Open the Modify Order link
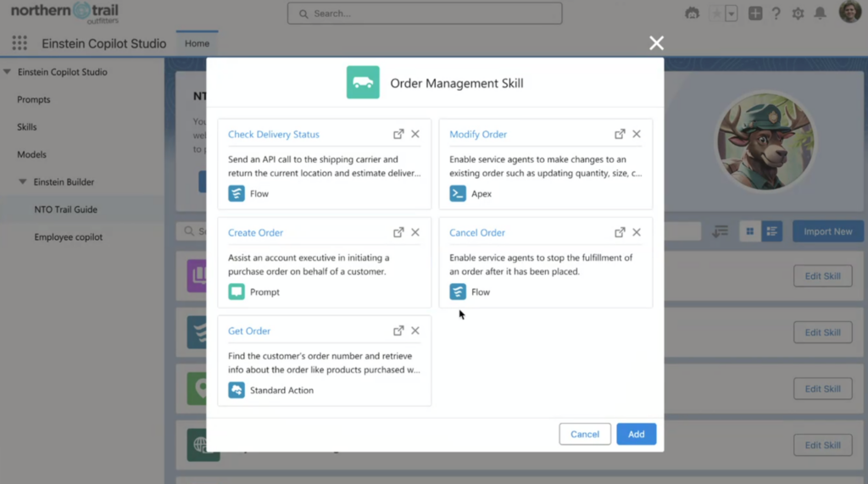Viewport: 868px width, 484px height. (478, 134)
